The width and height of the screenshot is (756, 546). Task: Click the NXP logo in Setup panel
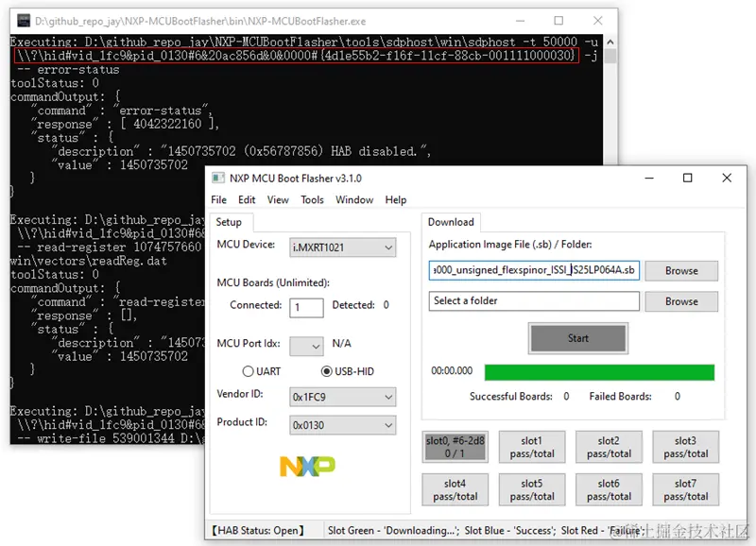pyautogui.click(x=308, y=466)
